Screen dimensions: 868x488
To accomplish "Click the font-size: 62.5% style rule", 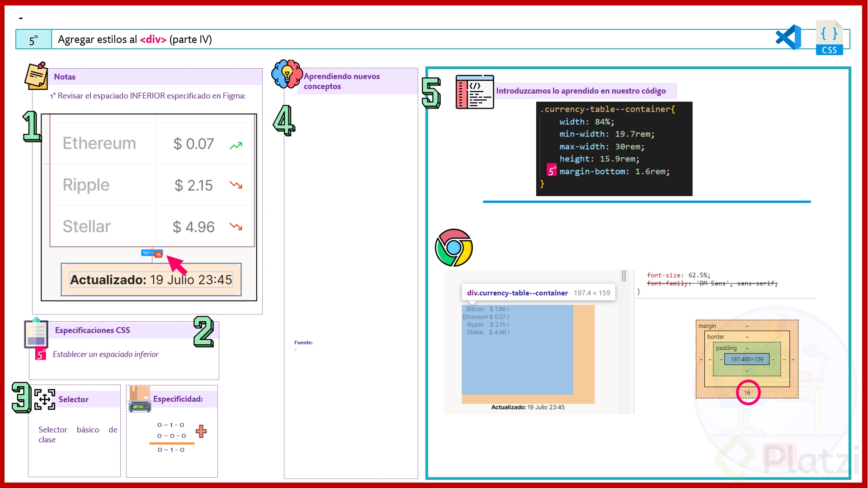I will point(679,275).
